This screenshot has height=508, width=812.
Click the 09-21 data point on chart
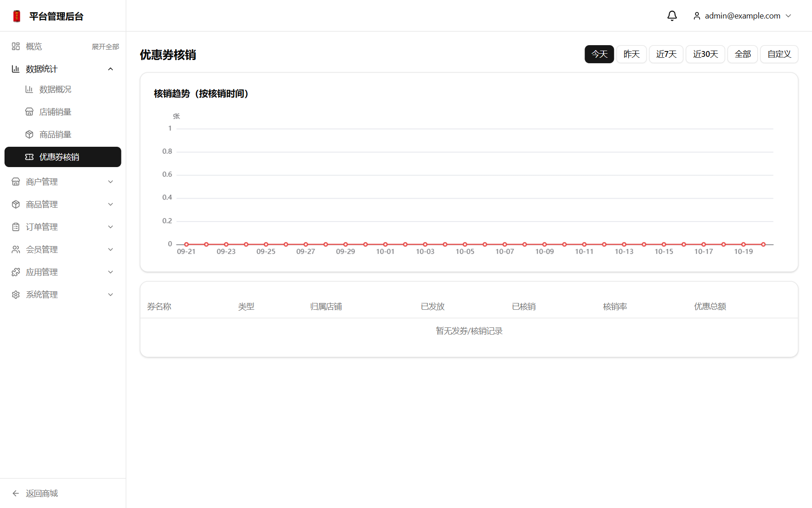tap(186, 244)
